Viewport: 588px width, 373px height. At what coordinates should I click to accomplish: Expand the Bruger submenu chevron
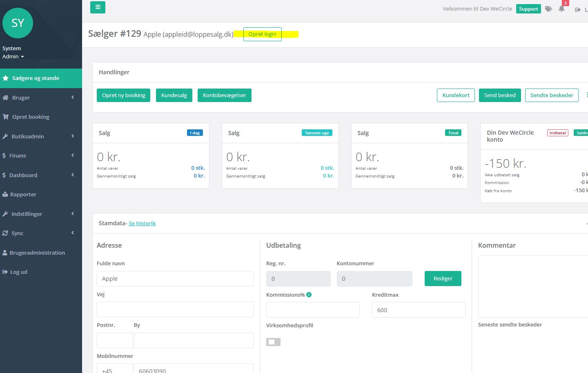73,97
